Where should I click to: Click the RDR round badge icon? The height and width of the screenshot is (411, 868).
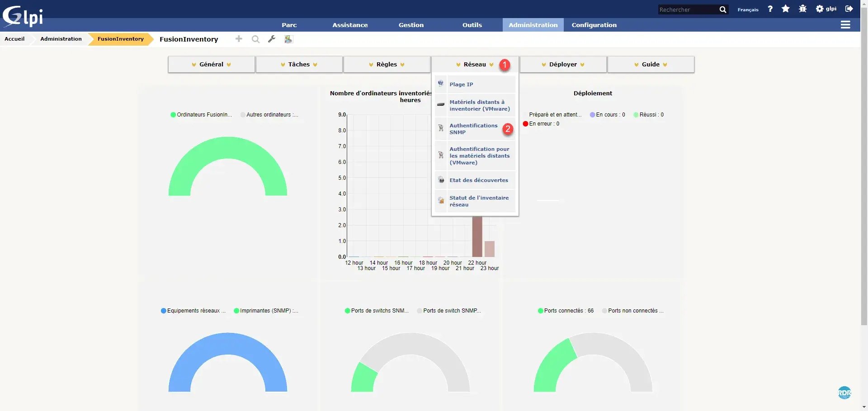(844, 392)
